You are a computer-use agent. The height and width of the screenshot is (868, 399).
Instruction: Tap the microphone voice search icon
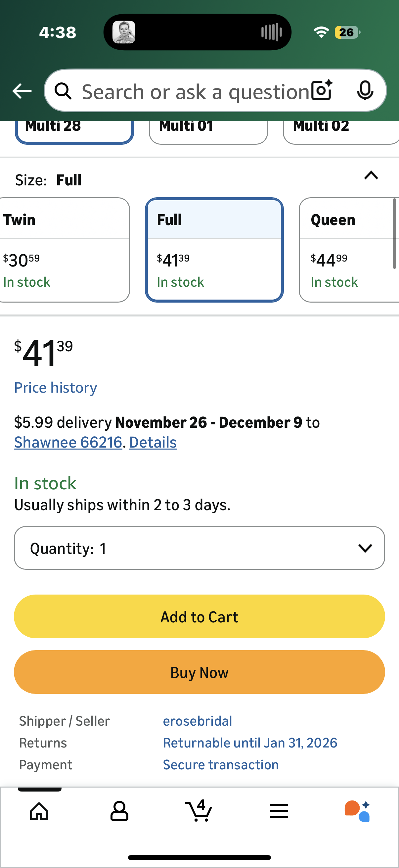365,91
